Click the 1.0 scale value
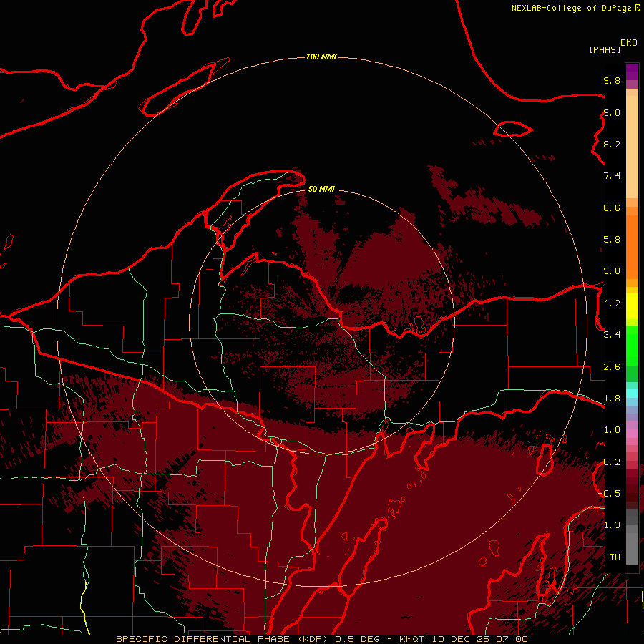 coord(612,430)
